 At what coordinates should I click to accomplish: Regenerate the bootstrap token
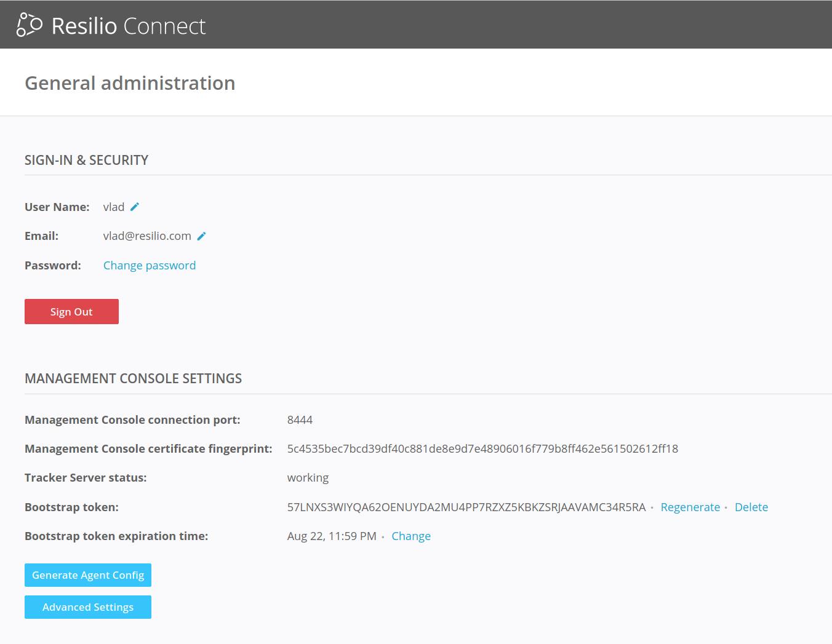pos(690,507)
